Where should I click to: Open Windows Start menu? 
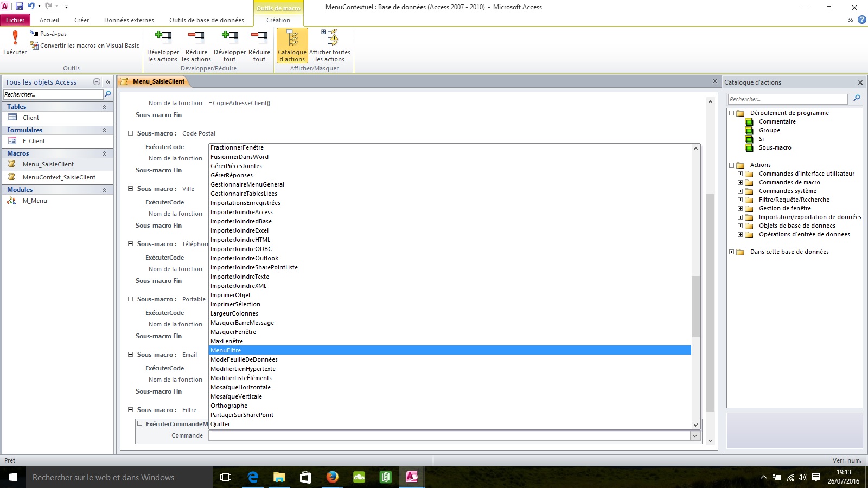pos(13,477)
